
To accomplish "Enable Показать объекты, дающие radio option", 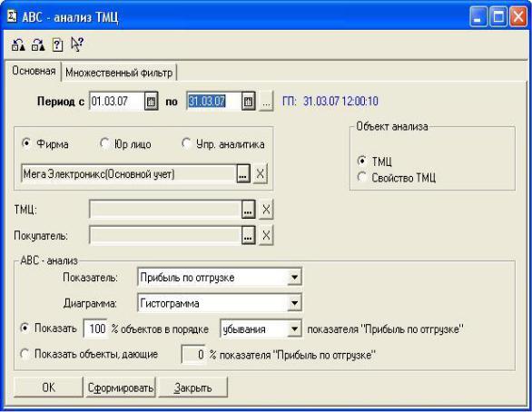I will [x=25, y=354].
